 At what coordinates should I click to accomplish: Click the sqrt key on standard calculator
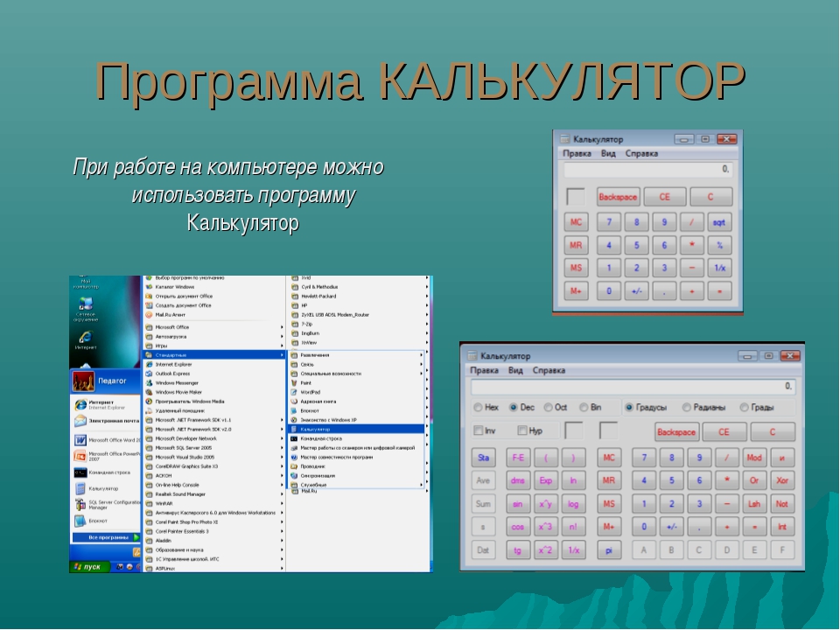coord(719,221)
